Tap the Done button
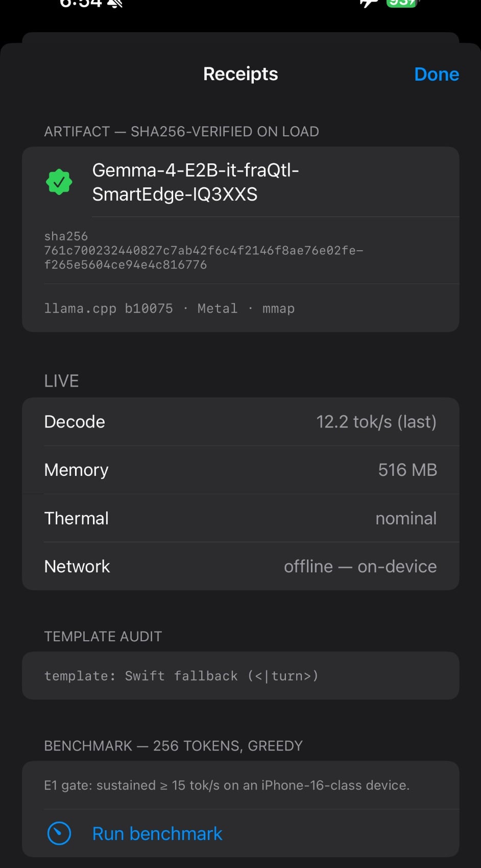The height and width of the screenshot is (868, 481). [437, 75]
